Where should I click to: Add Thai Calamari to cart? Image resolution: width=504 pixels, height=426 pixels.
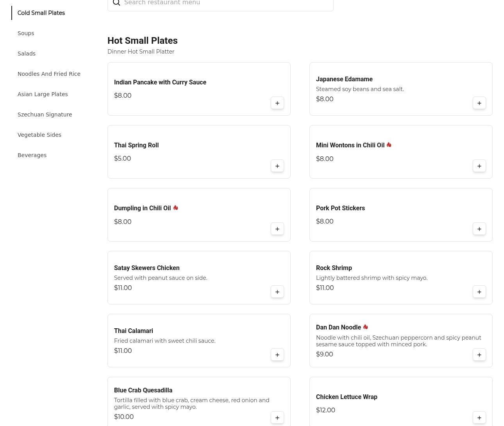[277, 355]
